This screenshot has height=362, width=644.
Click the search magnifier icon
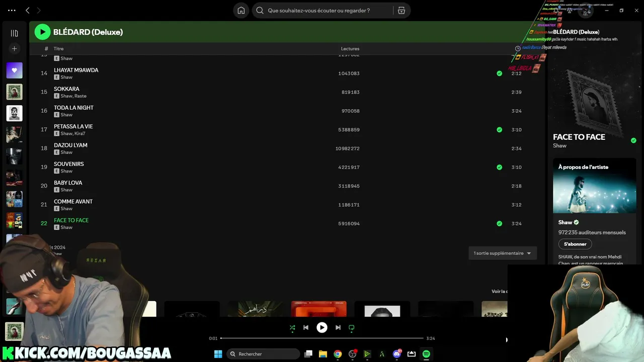(x=260, y=11)
